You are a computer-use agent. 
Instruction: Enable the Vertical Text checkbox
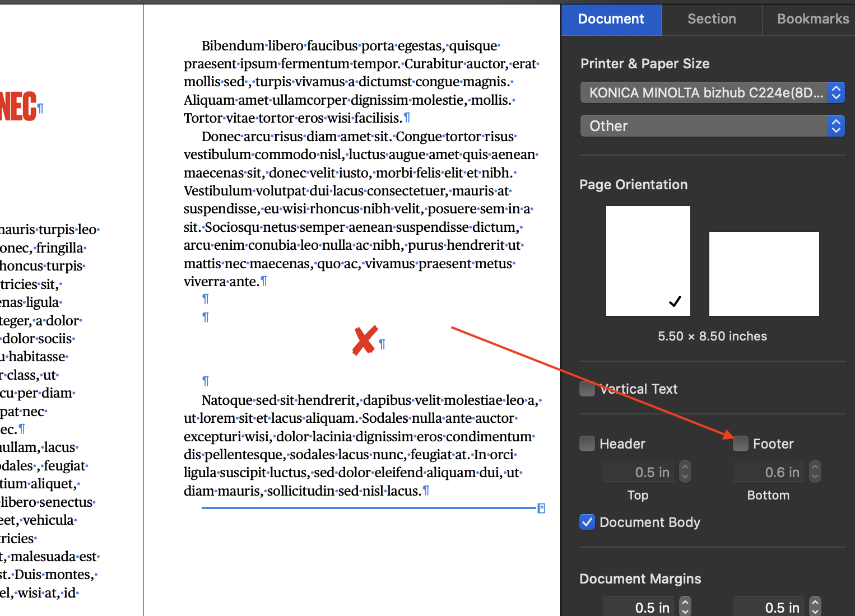click(587, 389)
